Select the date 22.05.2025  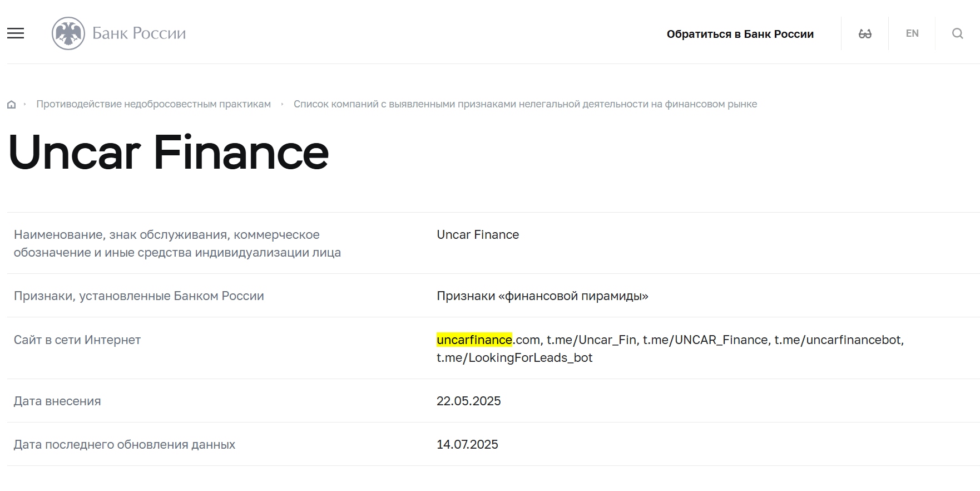469,401
